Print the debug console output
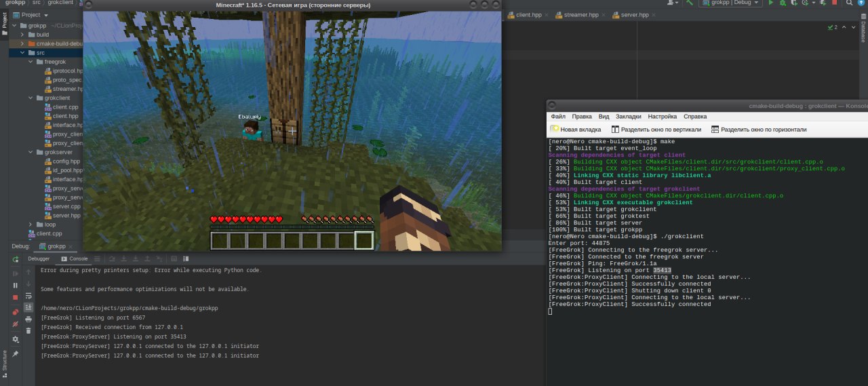Screen dimensions: 868x386 tap(28, 320)
